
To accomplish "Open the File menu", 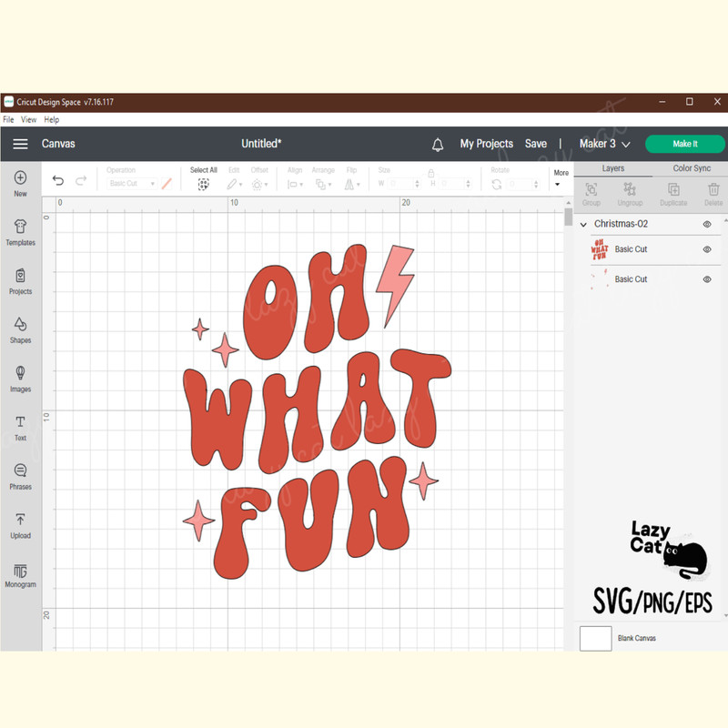I will 8,119.
